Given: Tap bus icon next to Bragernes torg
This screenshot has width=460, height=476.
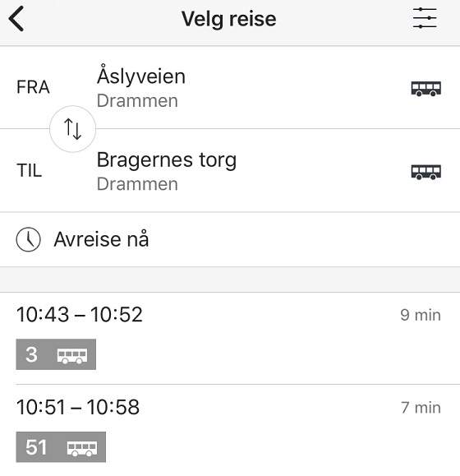Looking at the screenshot, I should (x=426, y=172).
